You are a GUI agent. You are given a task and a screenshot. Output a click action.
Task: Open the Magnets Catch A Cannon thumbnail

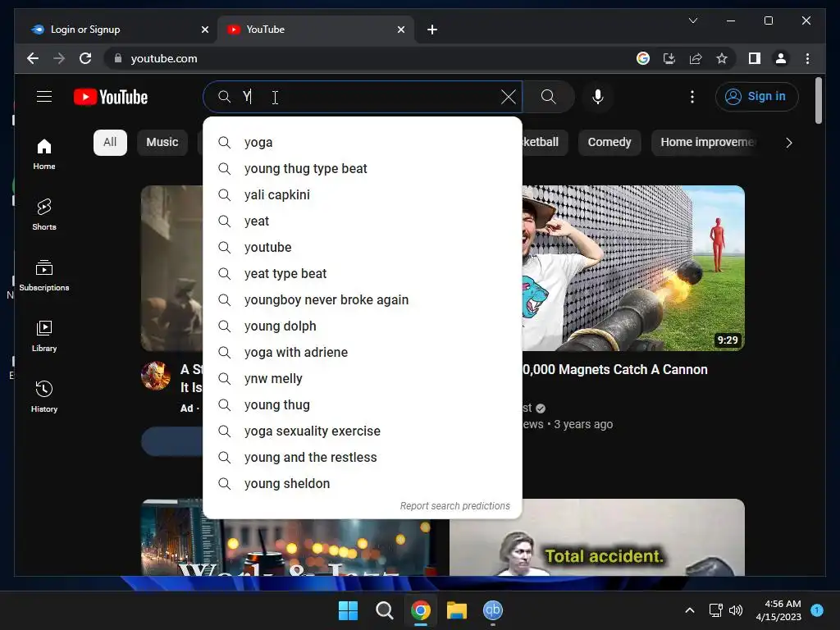(633, 268)
